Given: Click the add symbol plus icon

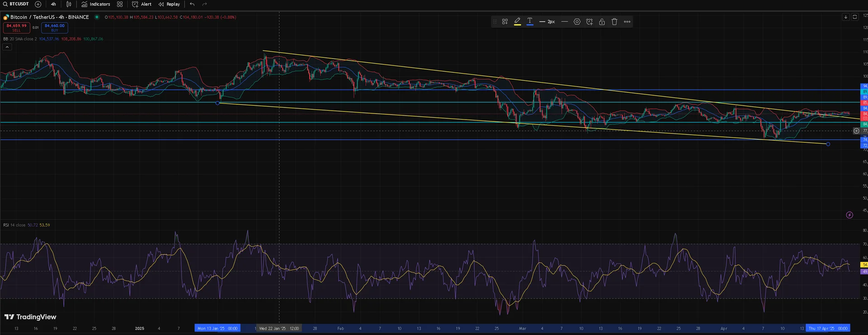Looking at the screenshot, I should (x=38, y=5).
